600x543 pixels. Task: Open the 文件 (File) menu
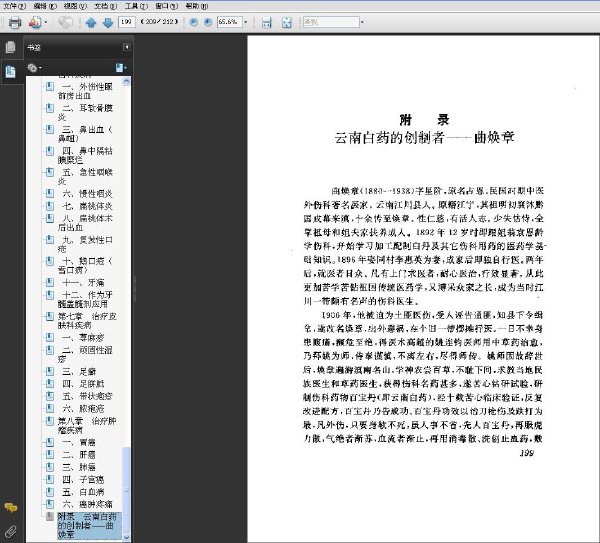tap(14, 6)
